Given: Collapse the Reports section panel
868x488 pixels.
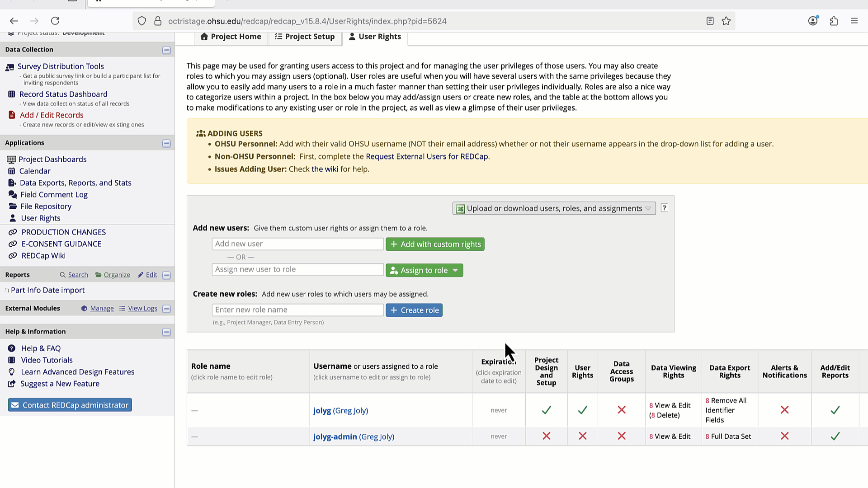Looking at the screenshot, I should pos(166,275).
